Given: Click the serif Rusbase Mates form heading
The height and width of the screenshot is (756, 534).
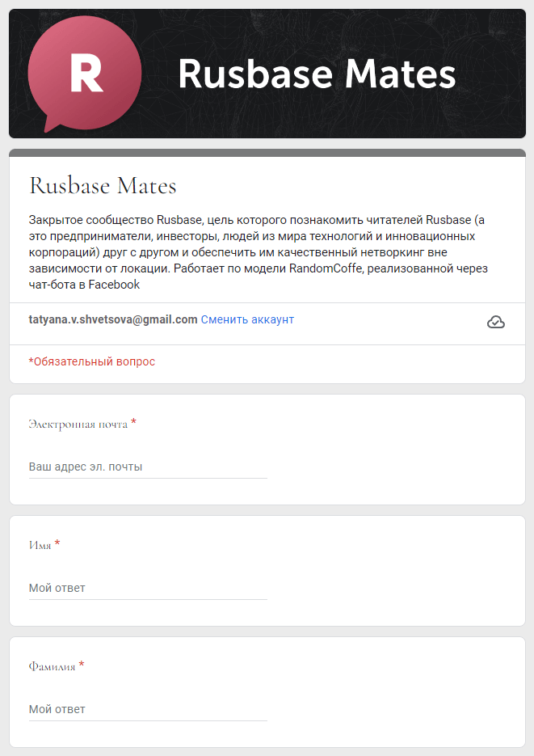Looking at the screenshot, I should tap(103, 186).
